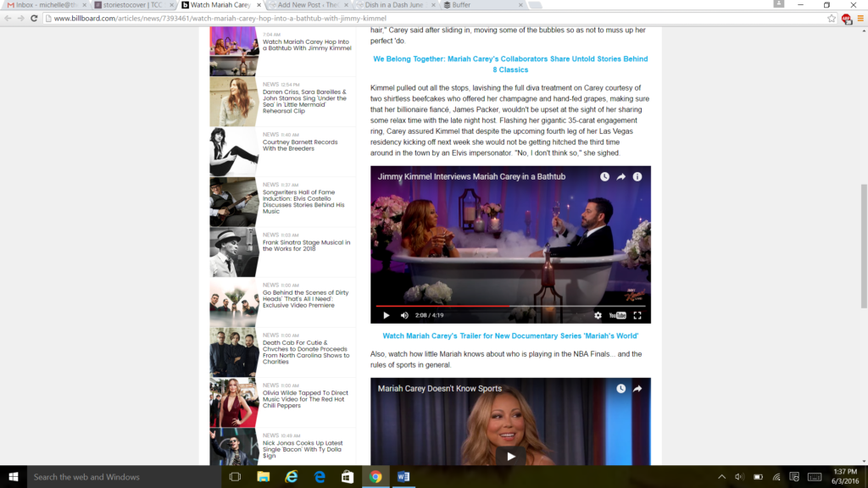
Task: Open the Chrome hamburger menu
Action: point(860,18)
